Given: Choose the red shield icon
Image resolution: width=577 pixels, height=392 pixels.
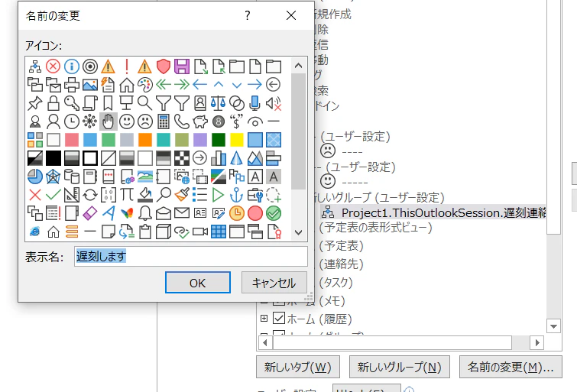Looking at the screenshot, I should [x=164, y=66].
